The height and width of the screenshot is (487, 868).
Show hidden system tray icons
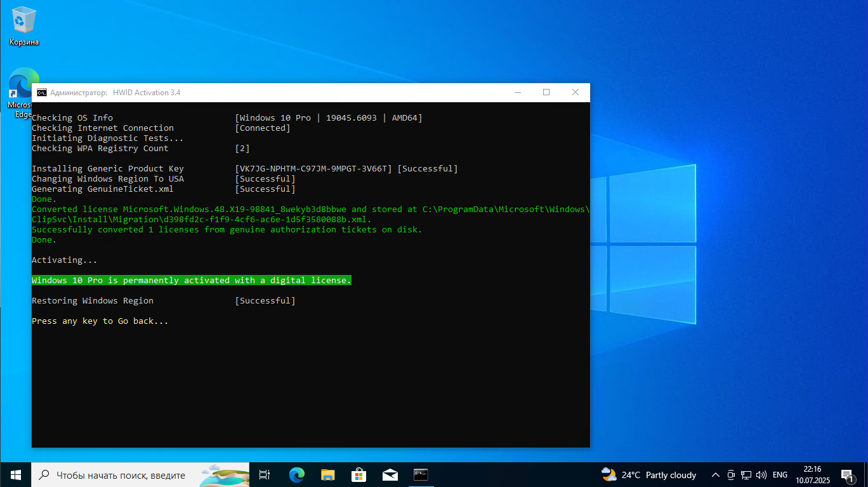point(716,475)
